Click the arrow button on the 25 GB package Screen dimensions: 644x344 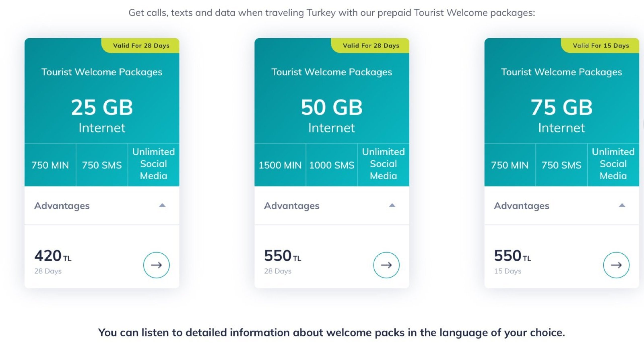click(x=156, y=265)
